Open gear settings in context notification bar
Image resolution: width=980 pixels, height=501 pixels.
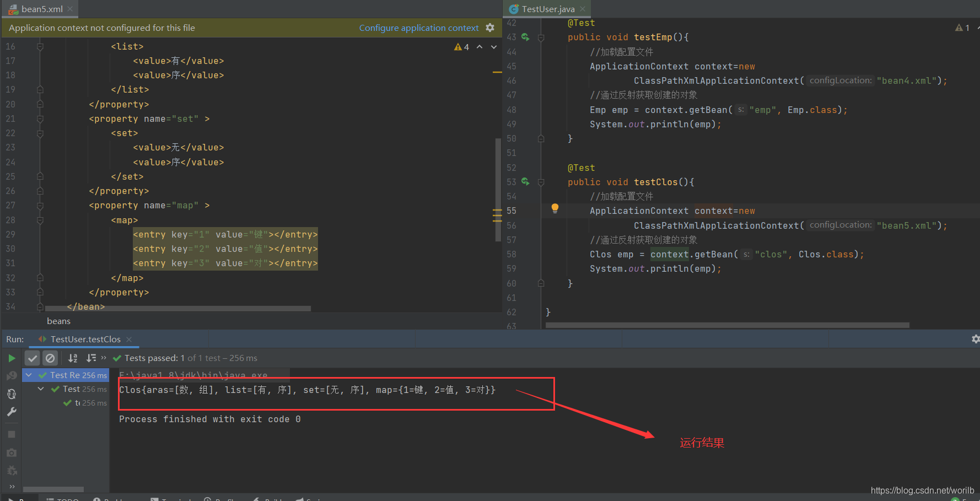(490, 28)
